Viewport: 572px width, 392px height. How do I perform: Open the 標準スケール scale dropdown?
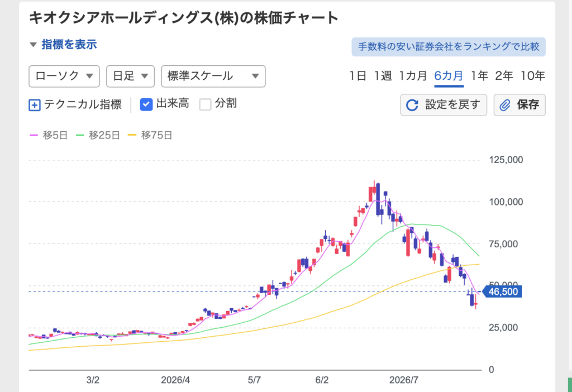[213, 76]
